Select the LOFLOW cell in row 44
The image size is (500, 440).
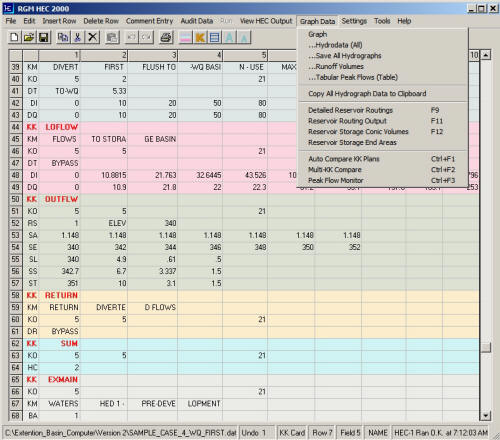61,127
